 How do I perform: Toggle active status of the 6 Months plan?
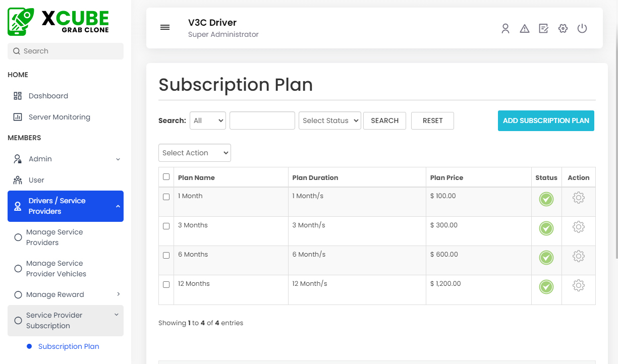pos(546,258)
